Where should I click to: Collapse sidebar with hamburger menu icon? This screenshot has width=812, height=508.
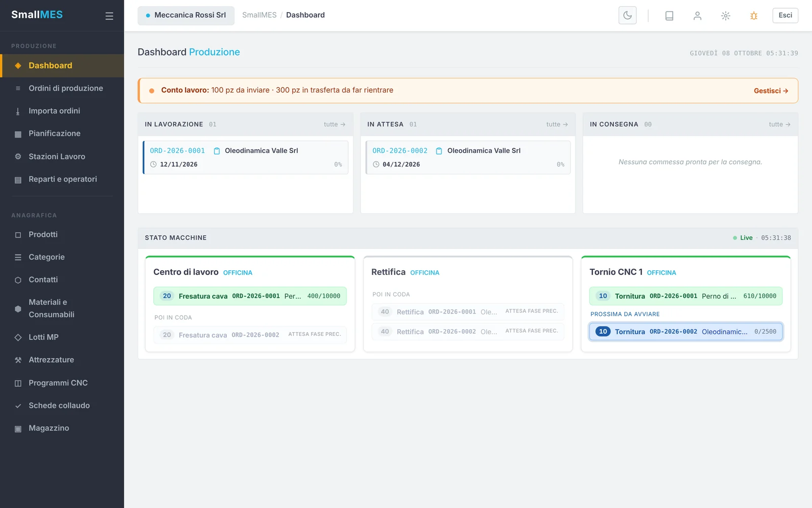tap(109, 16)
